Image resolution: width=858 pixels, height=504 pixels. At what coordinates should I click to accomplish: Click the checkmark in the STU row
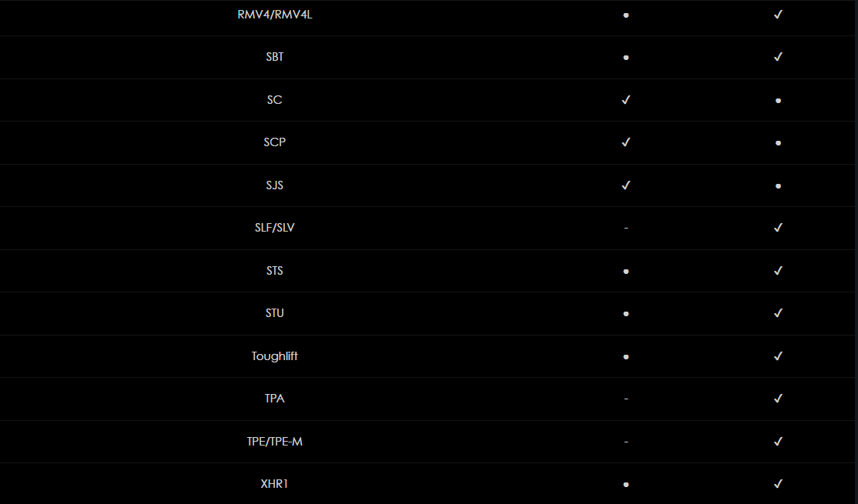coord(778,313)
